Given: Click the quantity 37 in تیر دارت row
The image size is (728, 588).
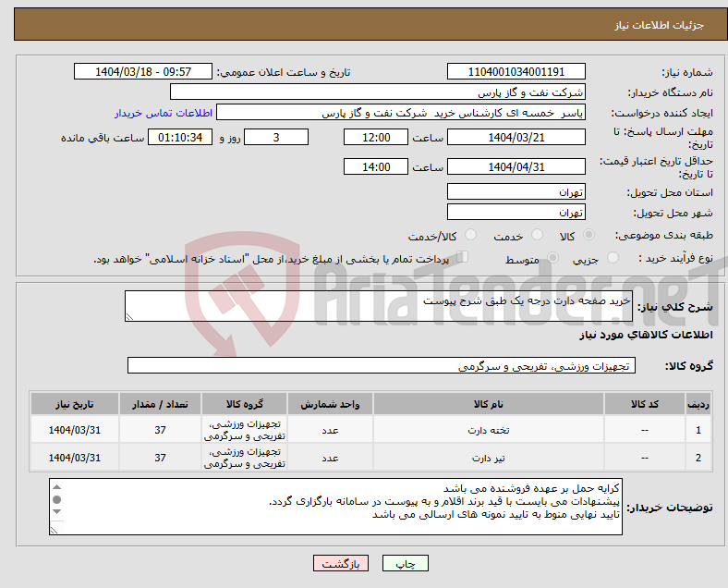Looking at the screenshot, I should click(x=160, y=458).
